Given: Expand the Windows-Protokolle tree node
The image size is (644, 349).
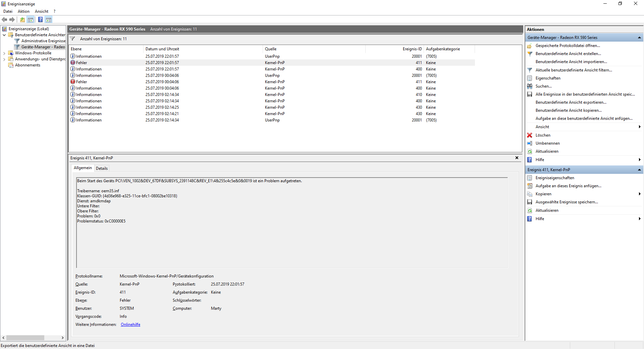Looking at the screenshot, I should [x=4, y=53].
